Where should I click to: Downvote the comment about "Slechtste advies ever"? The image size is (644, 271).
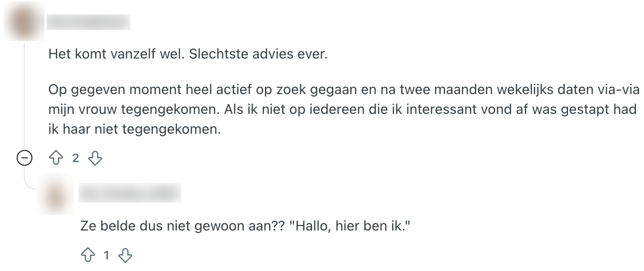click(95, 158)
